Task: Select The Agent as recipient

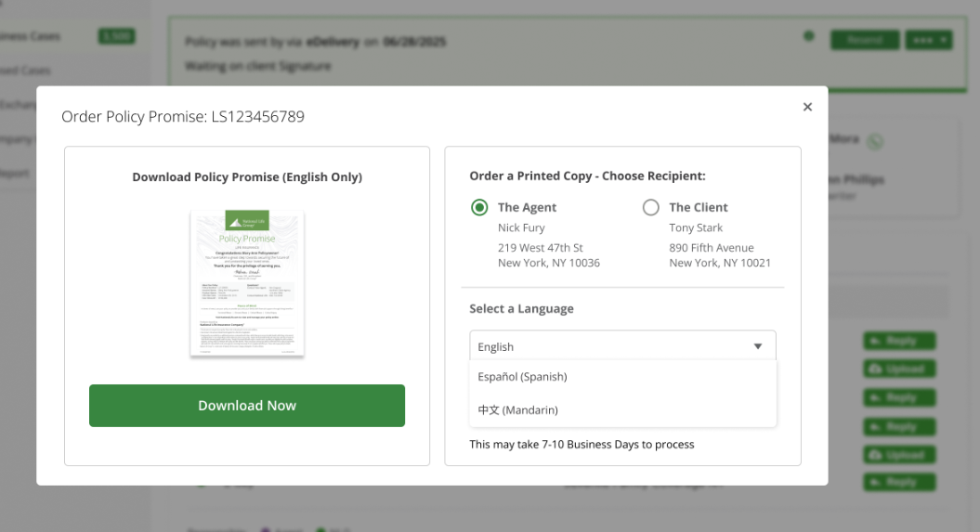Action: point(479,207)
